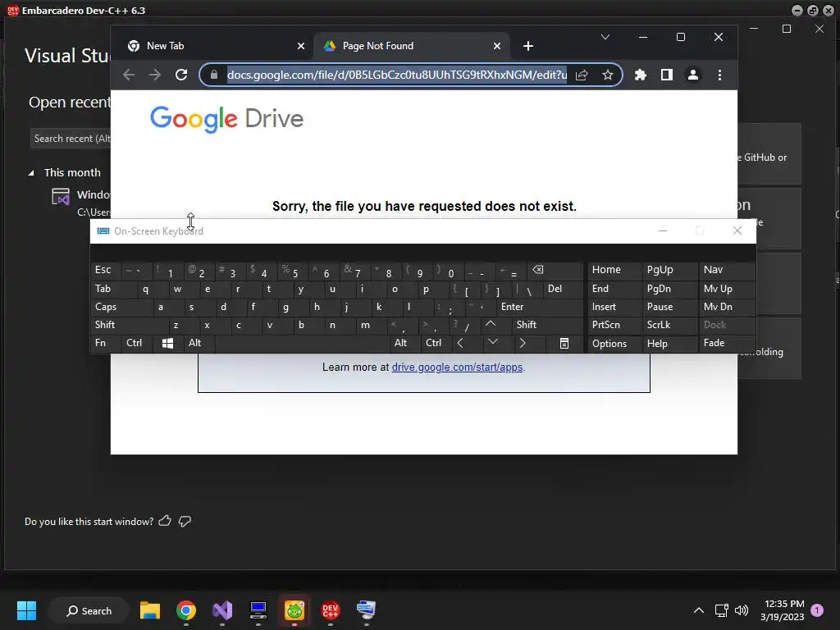Image resolution: width=840 pixels, height=630 pixels.
Task: Click the Fade key on keyboard
Action: tap(727, 343)
